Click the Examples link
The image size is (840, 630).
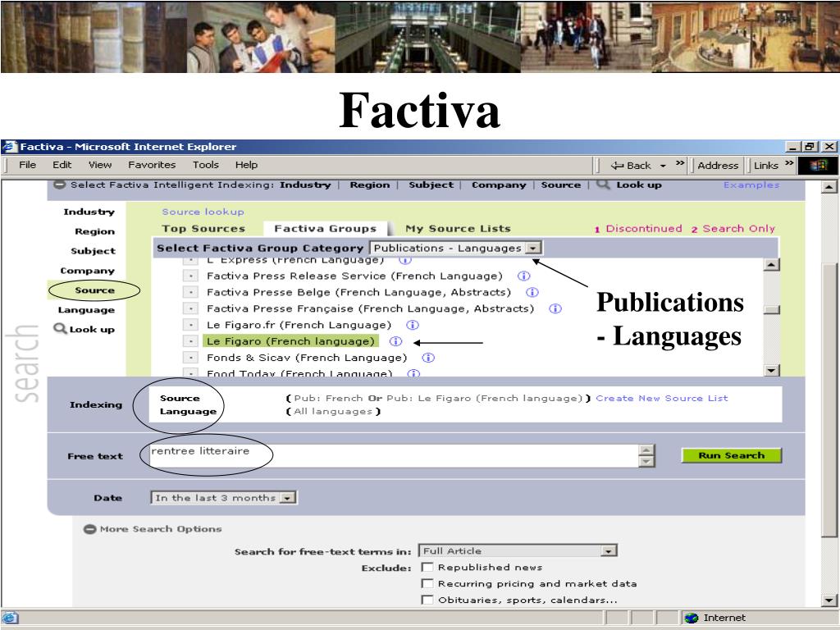(x=751, y=185)
